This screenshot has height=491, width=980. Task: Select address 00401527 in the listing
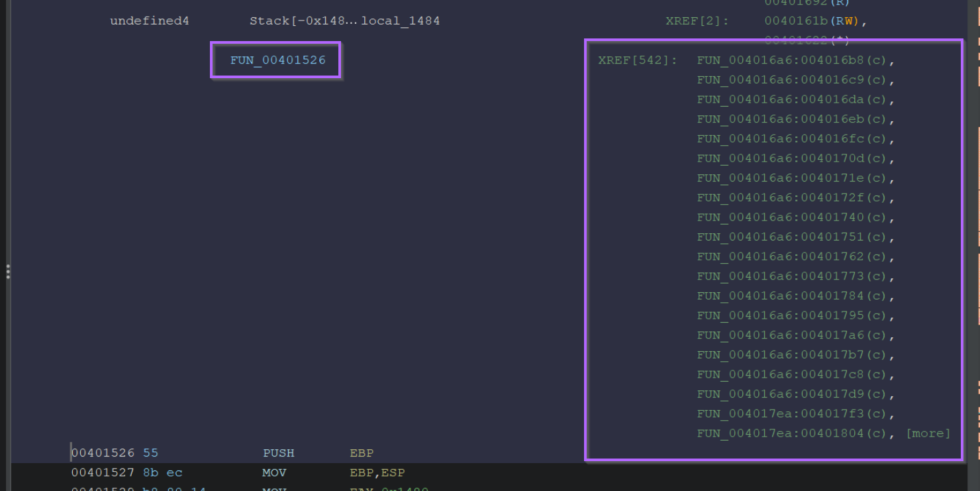point(103,473)
